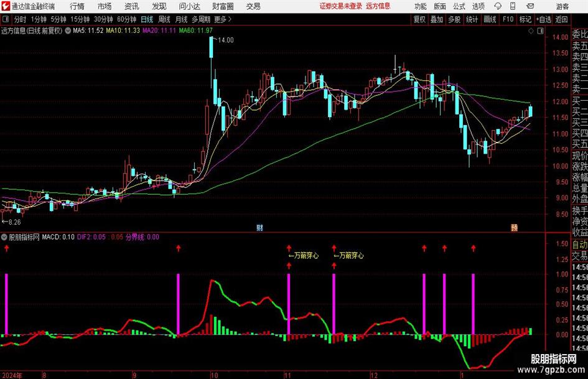Add stock with +自选 button
Image resolution: width=588 pixels, height=379 pixels.
click(544, 19)
